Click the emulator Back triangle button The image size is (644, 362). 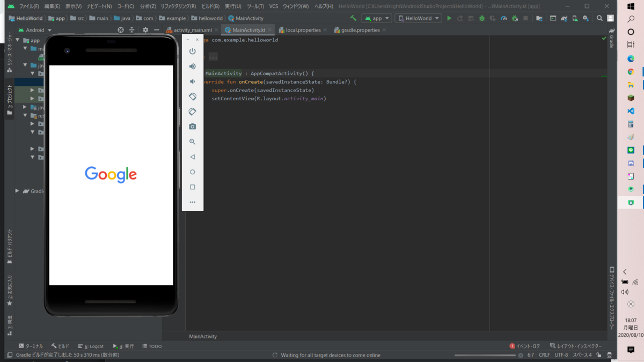click(192, 157)
